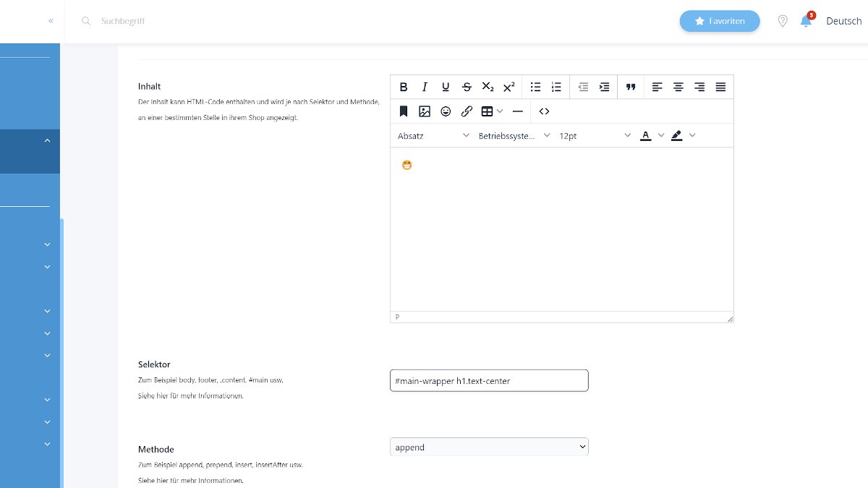The image size is (868, 488).
Task: Open the 12pt font size dropdown
Action: pos(595,136)
